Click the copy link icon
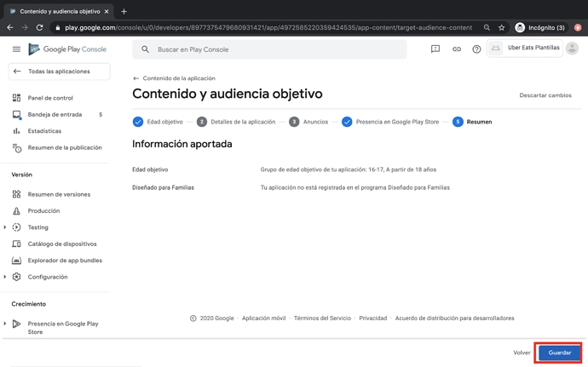The height and width of the screenshot is (367, 588). pos(456,49)
